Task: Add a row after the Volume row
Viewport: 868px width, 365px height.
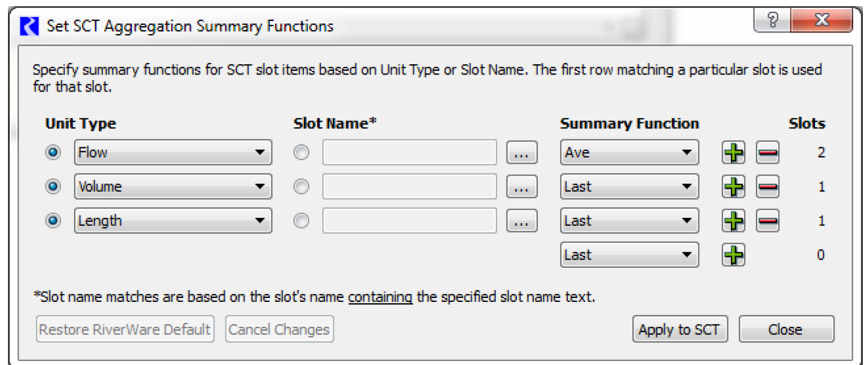Action: click(x=734, y=187)
